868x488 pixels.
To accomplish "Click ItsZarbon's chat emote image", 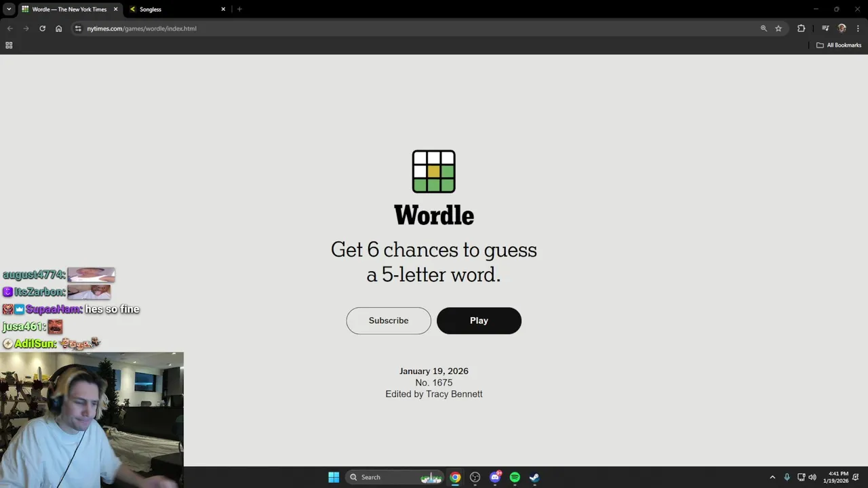I will coord(89,292).
